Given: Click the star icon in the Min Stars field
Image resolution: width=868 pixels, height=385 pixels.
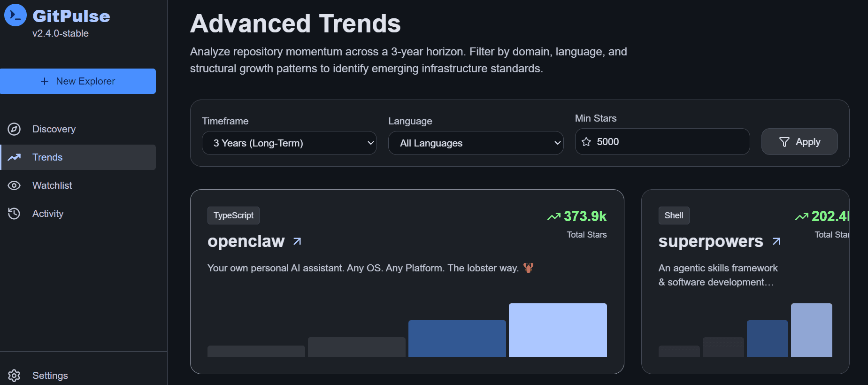Looking at the screenshot, I should pyautogui.click(x=586, y=142).
